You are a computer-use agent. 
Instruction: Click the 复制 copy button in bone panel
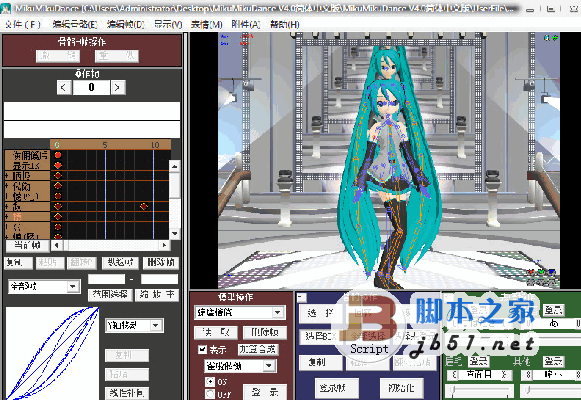(x=321, y=362)
